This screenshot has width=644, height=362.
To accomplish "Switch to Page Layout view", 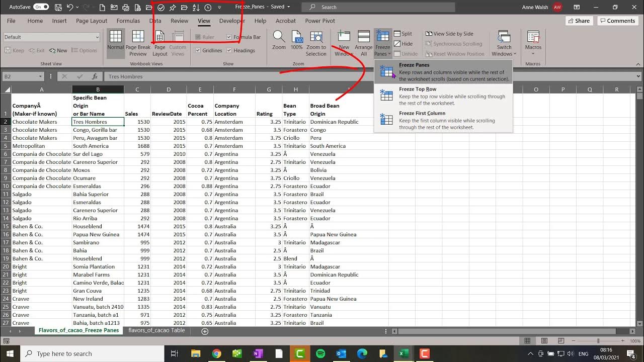I will (159, 43).
